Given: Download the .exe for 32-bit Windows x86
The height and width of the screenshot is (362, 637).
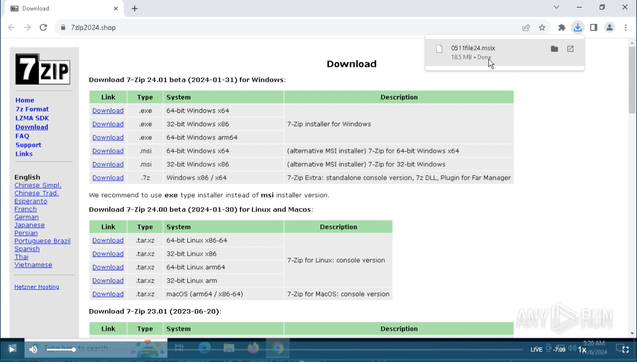Looking at the screenshot, I should click(108, 124).
